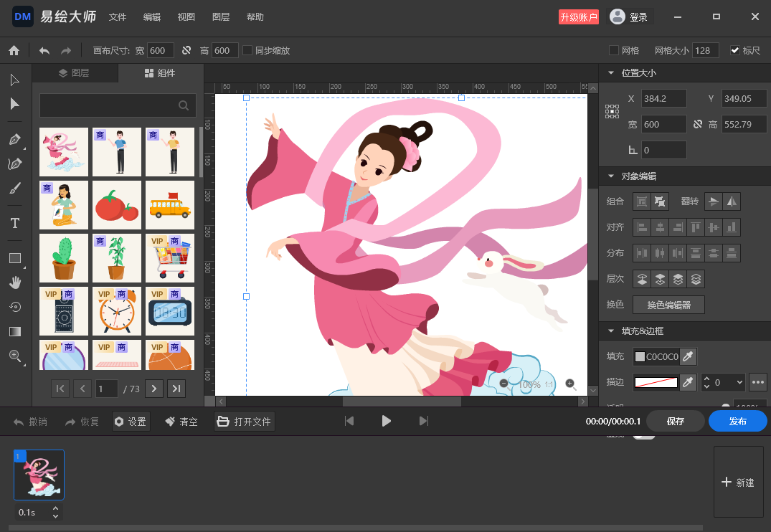Flip object horizontally using flip icon
771x532 pixels.
(x=731, y=201)
